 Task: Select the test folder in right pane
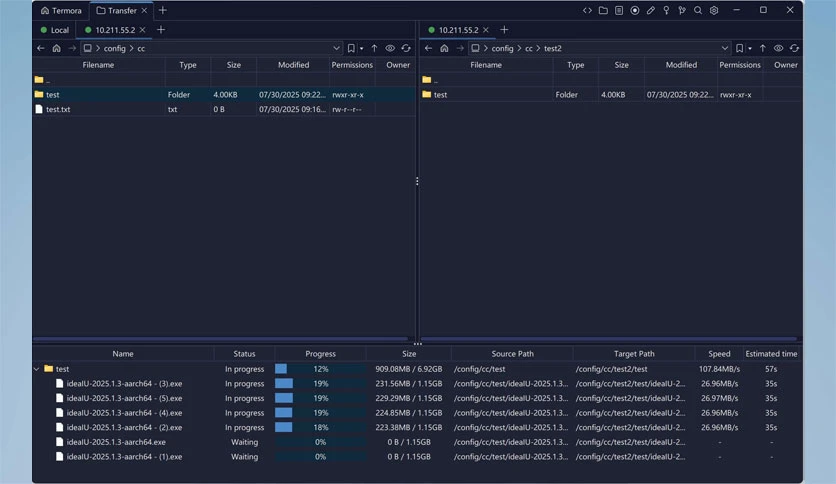611,94
